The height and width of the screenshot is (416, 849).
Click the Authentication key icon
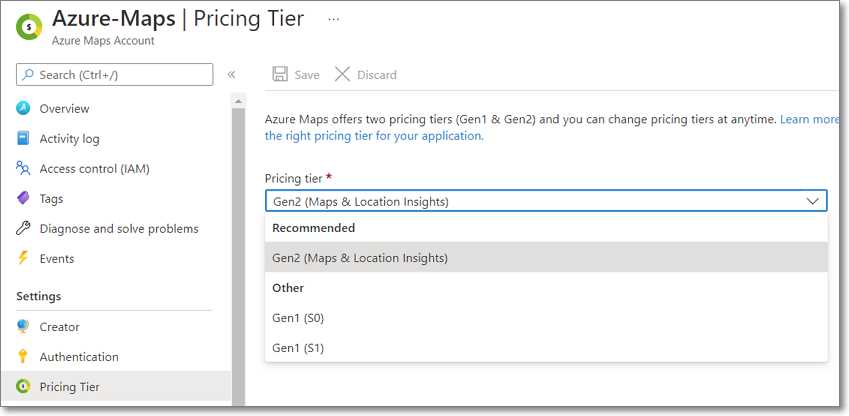[x=23, y=356]
